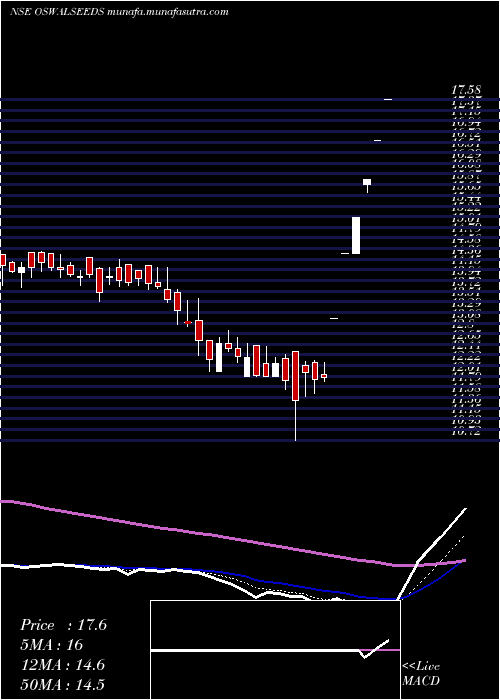Click the '17.58' top price label
Viewport: 500px width, 700px height.
click(467, 91)
